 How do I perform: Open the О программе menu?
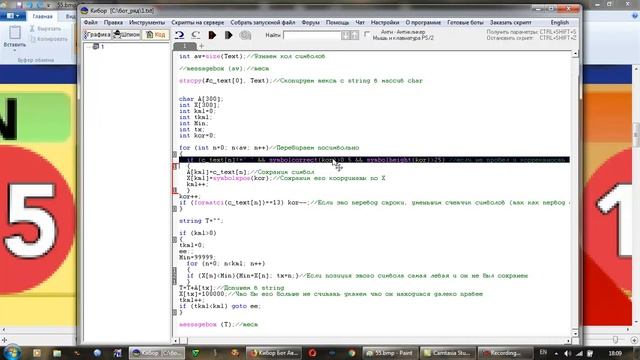[423, 22]
